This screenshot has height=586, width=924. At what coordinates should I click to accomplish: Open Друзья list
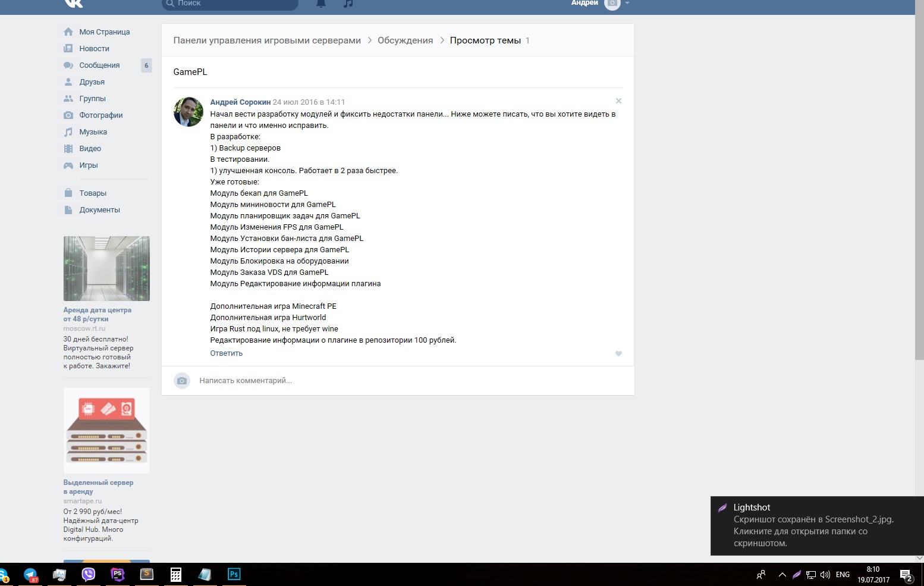click(x=92, y=82)
